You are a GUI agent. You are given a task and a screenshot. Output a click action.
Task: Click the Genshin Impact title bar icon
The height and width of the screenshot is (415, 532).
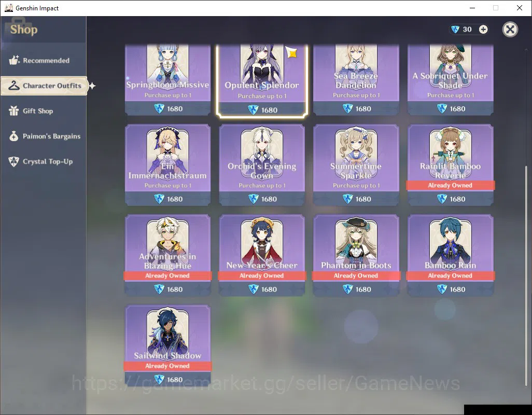tap(8, 8)
